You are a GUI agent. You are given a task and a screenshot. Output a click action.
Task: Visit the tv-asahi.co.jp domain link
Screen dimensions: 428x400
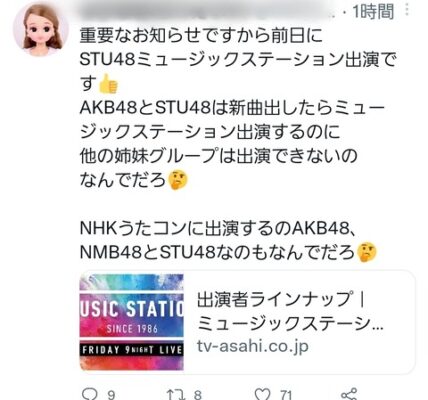pos(252,346)
